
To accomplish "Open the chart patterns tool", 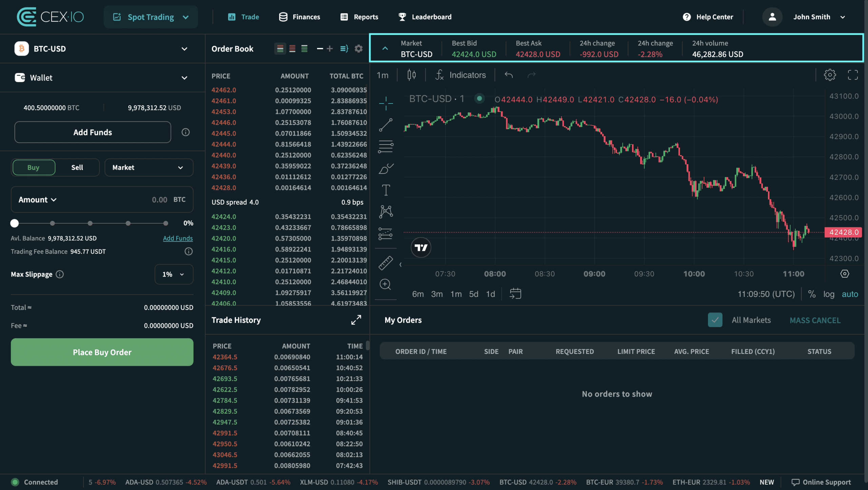I will [x=386, y=212].
